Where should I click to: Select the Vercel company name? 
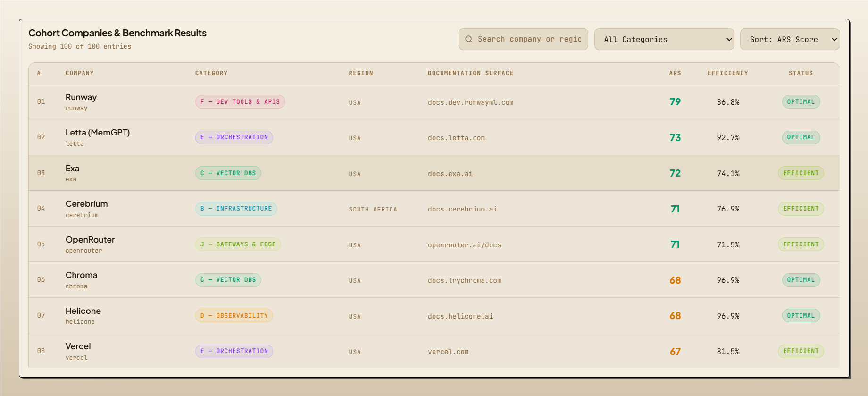78,346
